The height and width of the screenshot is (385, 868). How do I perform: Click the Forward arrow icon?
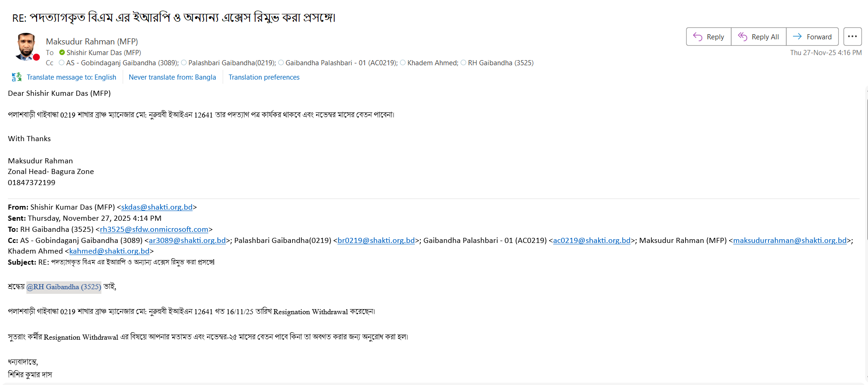(x=797, y=37)
